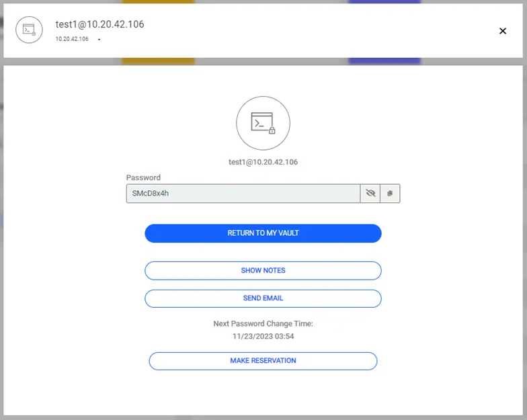Image resolution: width=527 pixels, height=420 pixels.
Task: Open notes with SHOW NOTES button
Action: click(x=263, y=270)
